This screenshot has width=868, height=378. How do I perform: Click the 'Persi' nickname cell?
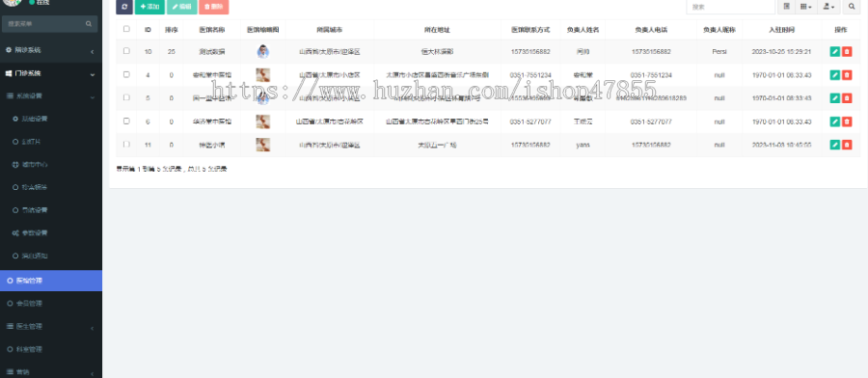pyautogui.click(x=719, y=51)
